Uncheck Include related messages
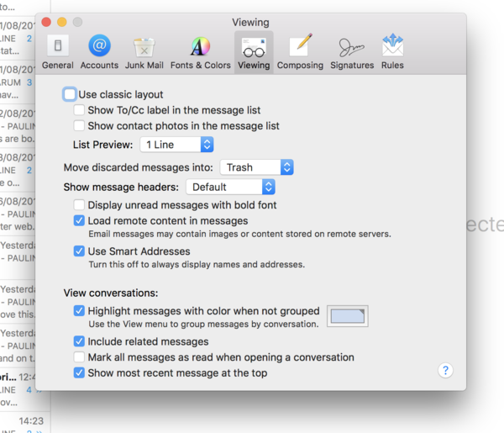This screenshot has height=433, width=504. click(80, 341)
